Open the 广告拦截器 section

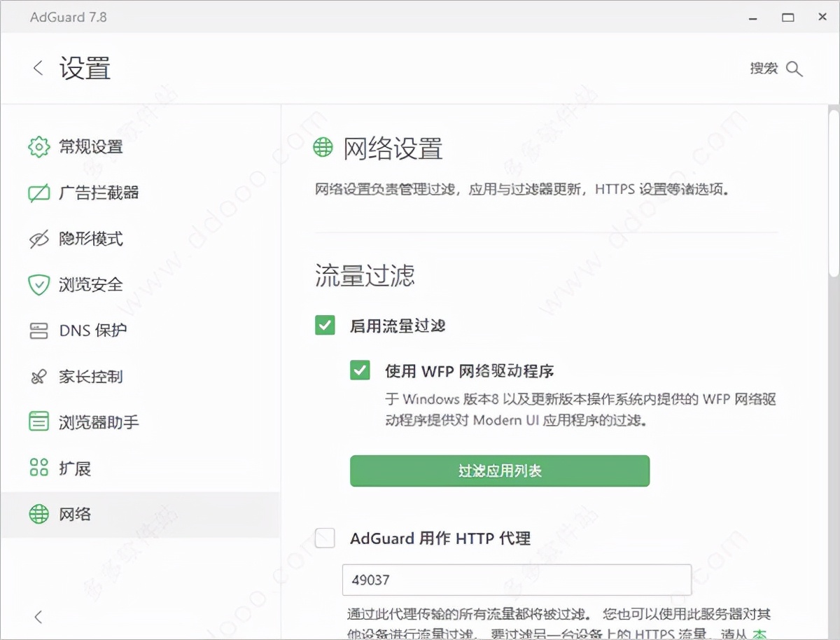pyautogui.click(x=140, y=193)
